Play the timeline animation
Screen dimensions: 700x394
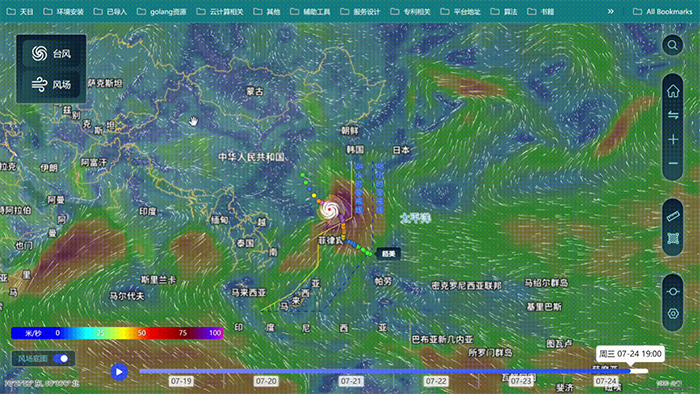click(x=119, y=372)
